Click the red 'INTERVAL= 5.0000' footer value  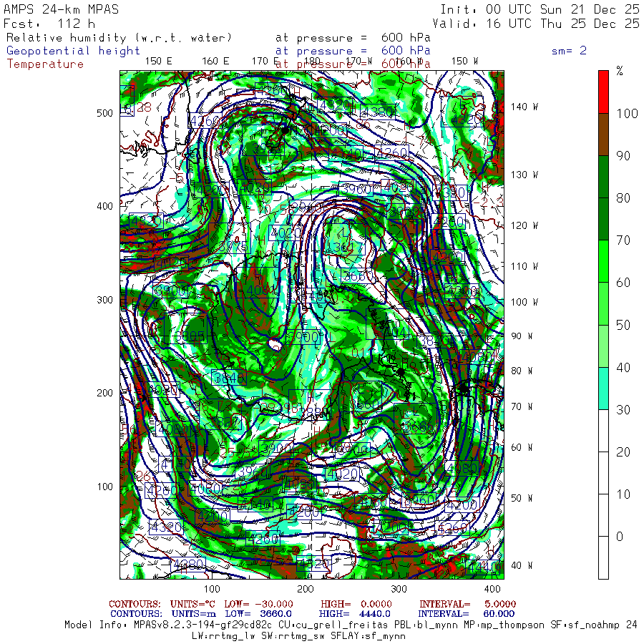(467, 604)
